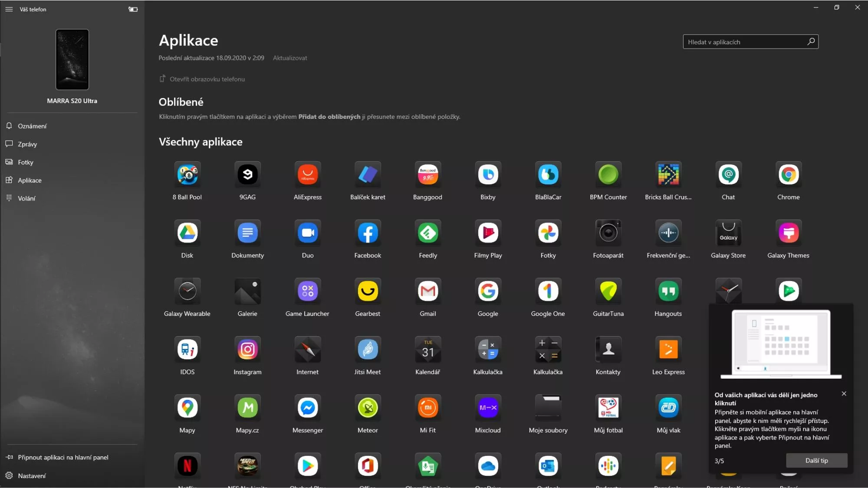The height and width of the screenshot is (488, 868).
Task: Close the tip popup
Action: point(844,394)
